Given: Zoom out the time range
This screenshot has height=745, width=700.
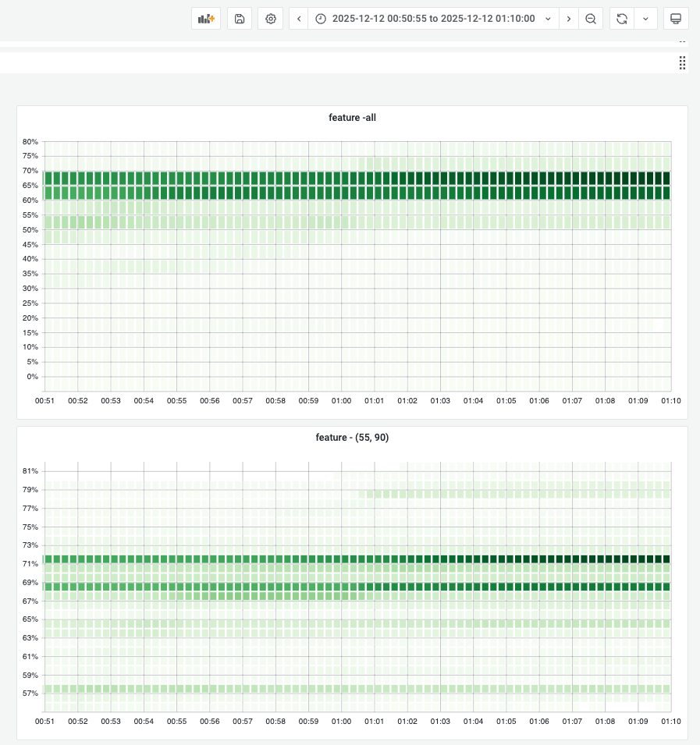Looking at the screenshot, I should (x=592, y=19).
